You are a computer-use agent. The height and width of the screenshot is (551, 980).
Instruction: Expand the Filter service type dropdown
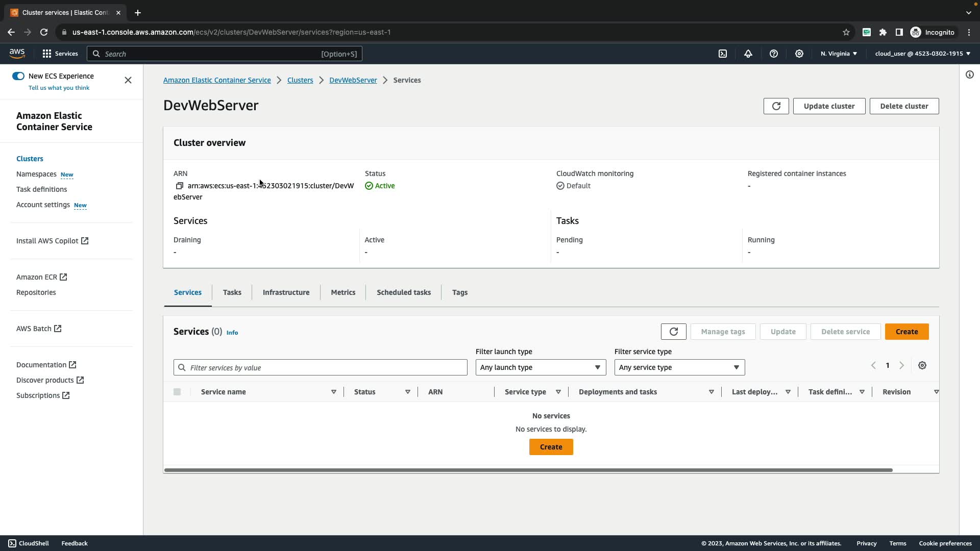[679, 367]
